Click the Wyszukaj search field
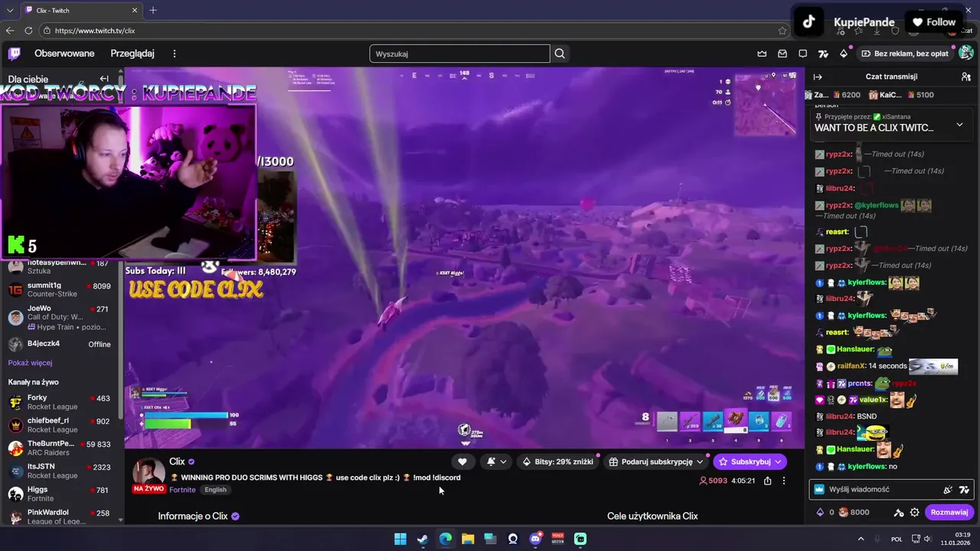 pyautogui.click(x=459, y=54)
